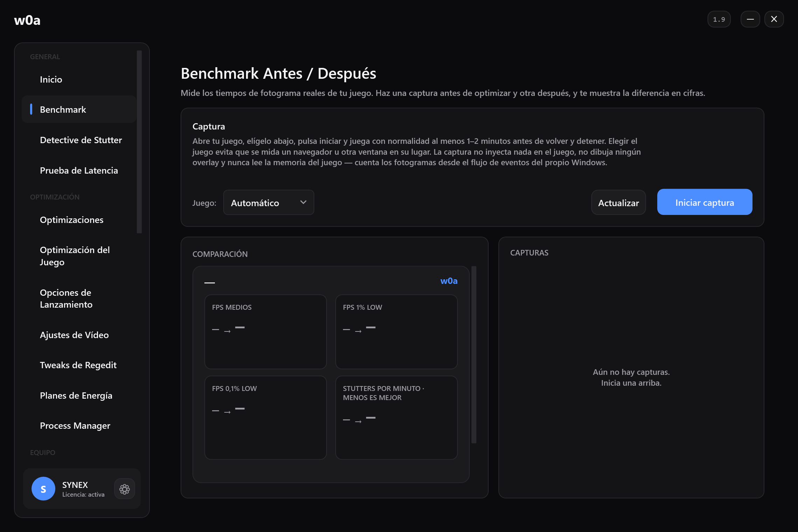Go to Inicio in sidebar

pos(79,79)
